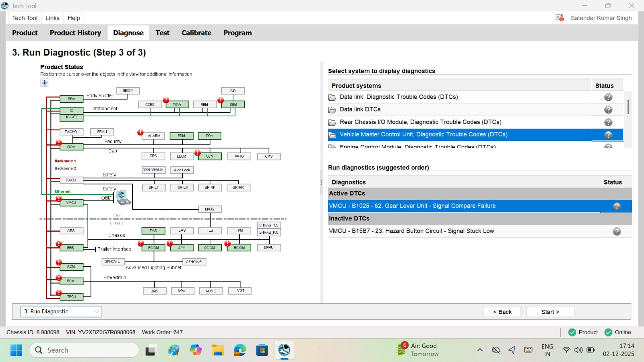Open the Tech Tool app in taskbar
This screenshot has width=644, height=362.
[284, 350]
